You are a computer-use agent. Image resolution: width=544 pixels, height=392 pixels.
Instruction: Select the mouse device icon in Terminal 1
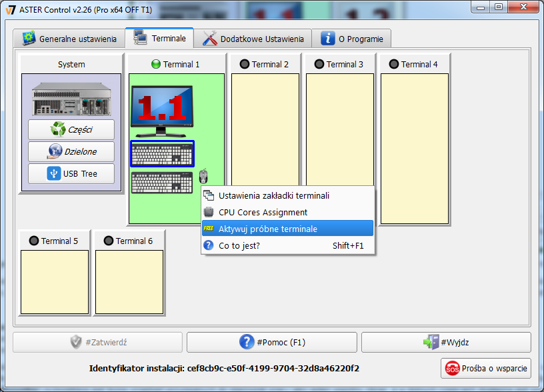[x=203, y=176]
